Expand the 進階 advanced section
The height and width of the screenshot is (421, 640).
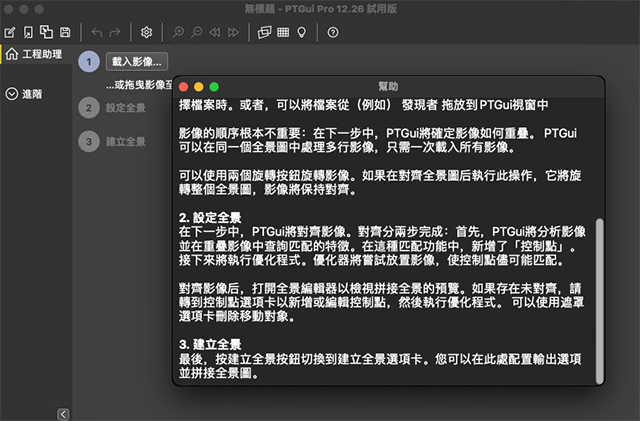click(24, 94)
